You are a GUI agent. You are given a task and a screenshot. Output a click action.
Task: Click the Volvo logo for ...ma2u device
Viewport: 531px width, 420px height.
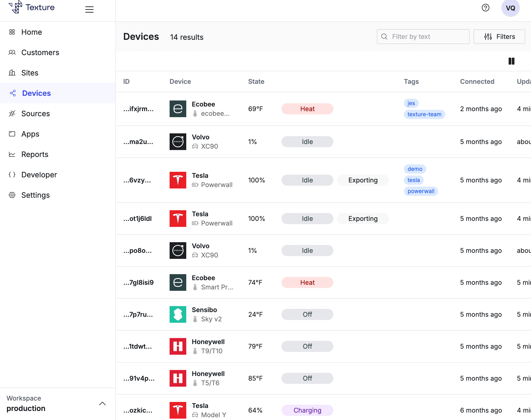178,142
